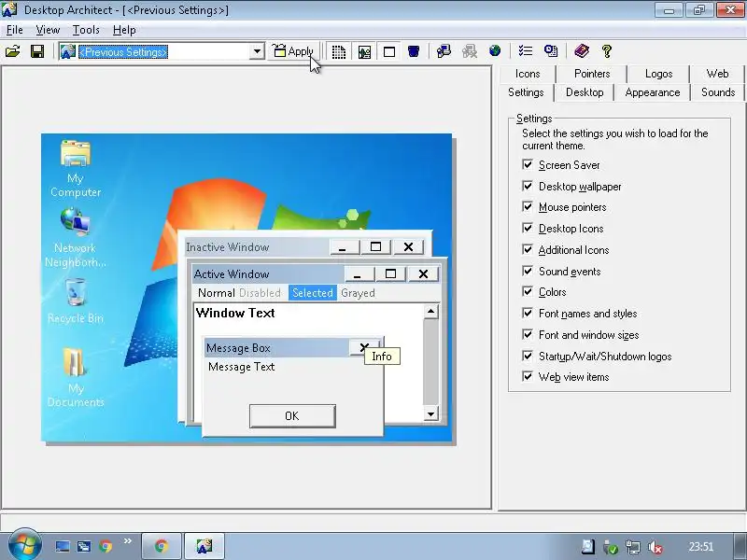Click Show Desktop quick launch icon
This screenshot has height=560, width=747.
(63, 546)
